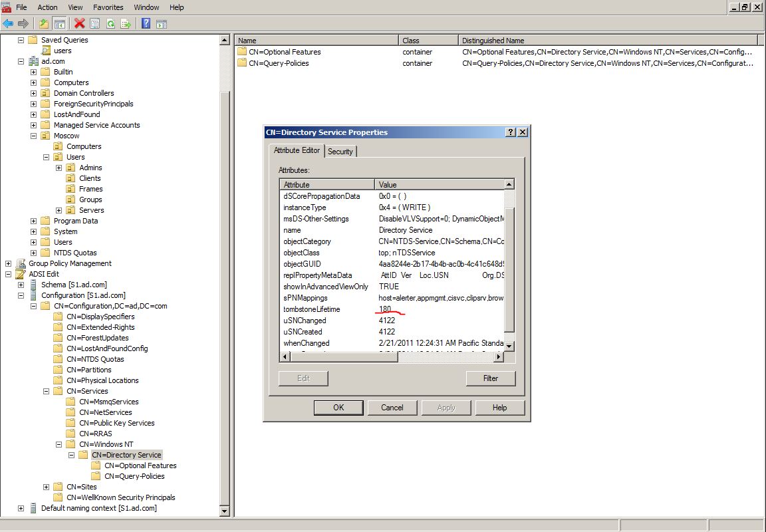Select the Attribute Editor tab
Image resolution: width=766 pixels, height=532 pixels.
[x=297, y=150]
